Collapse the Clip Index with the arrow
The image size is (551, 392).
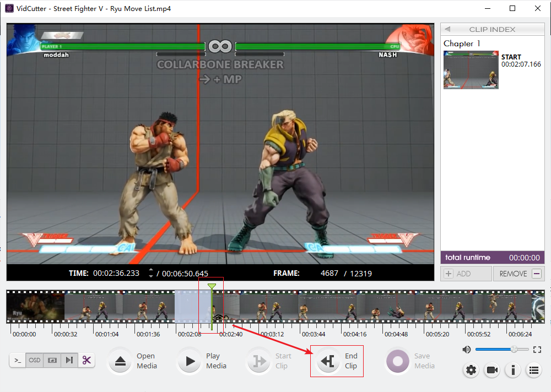tap(447, 29)
